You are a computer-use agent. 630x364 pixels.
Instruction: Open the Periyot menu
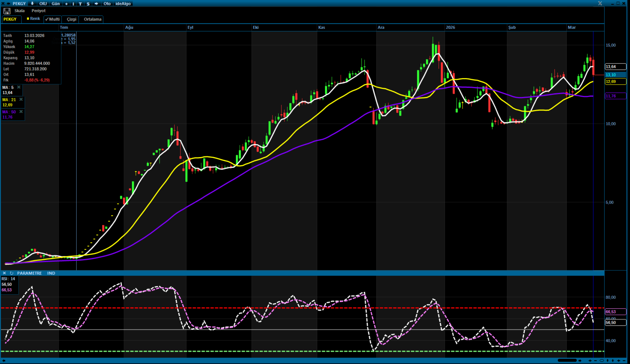(39, 11)
